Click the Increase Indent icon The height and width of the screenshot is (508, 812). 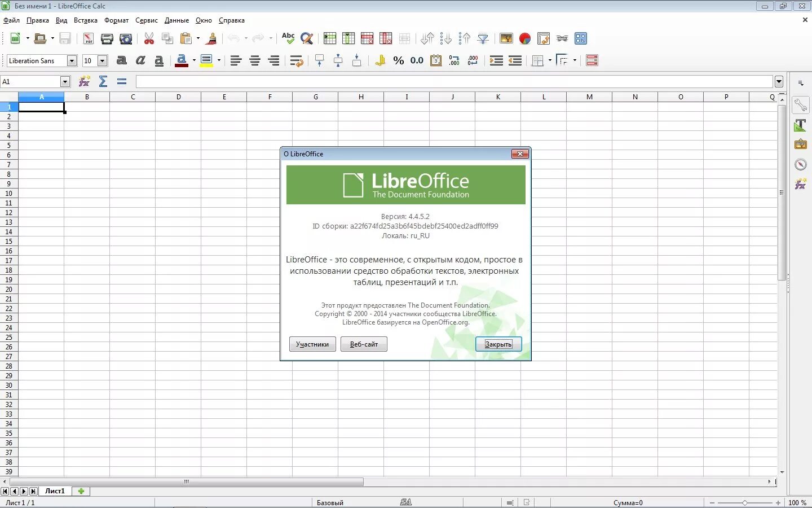coord(496,60)
